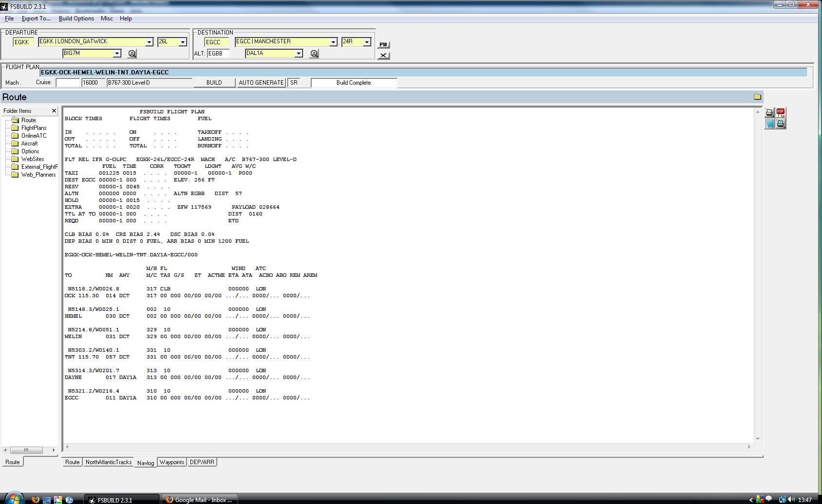This screenshot has width=822, height=504.
Task: Open the arrival STAR lookup icon beside DAL1A
Action: click(314, 54)
